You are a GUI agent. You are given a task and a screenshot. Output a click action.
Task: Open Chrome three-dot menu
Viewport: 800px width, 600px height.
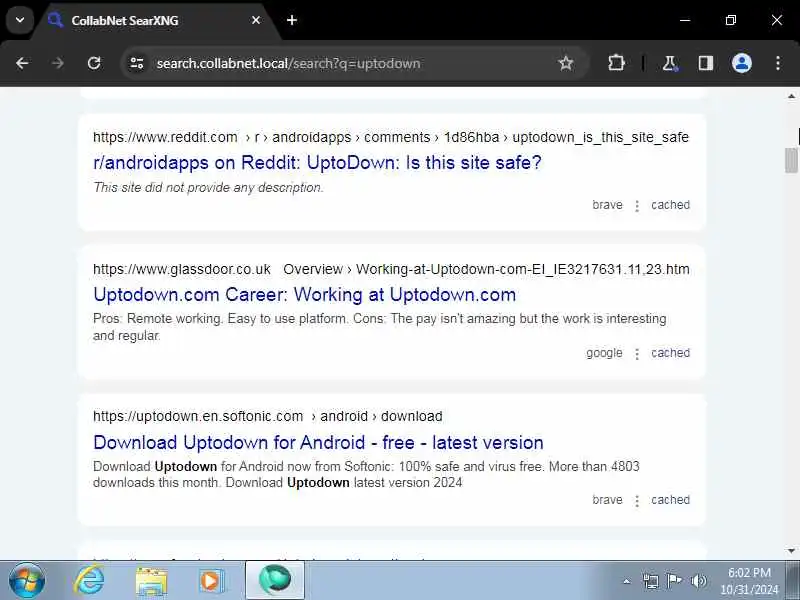[x=778, y=63]
